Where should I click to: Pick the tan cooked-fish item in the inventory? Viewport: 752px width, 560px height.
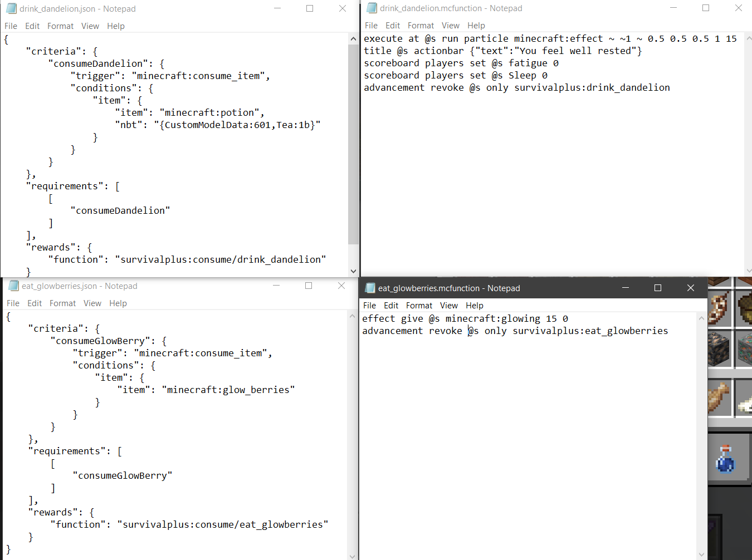click(719, 397)
